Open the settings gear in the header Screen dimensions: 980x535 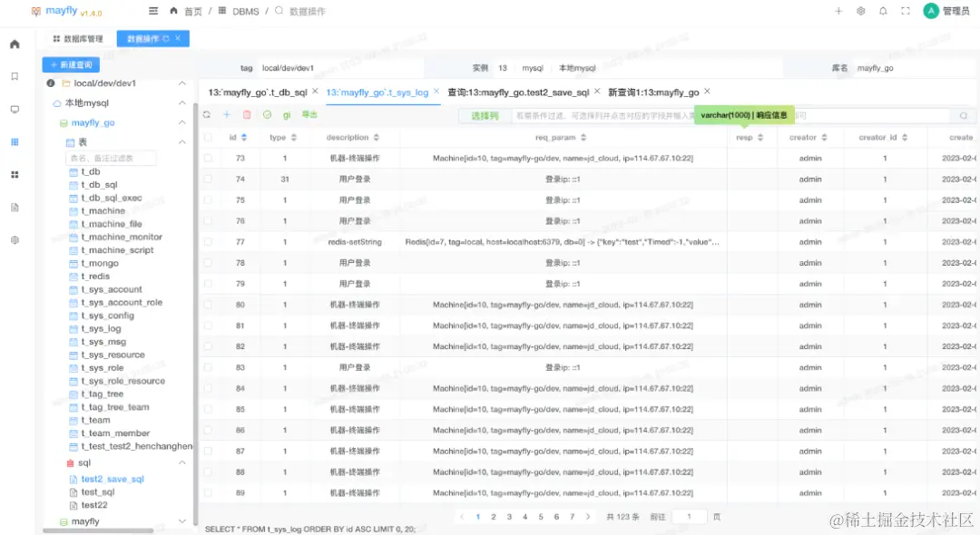pyautogui.click(x=860, y=11)
